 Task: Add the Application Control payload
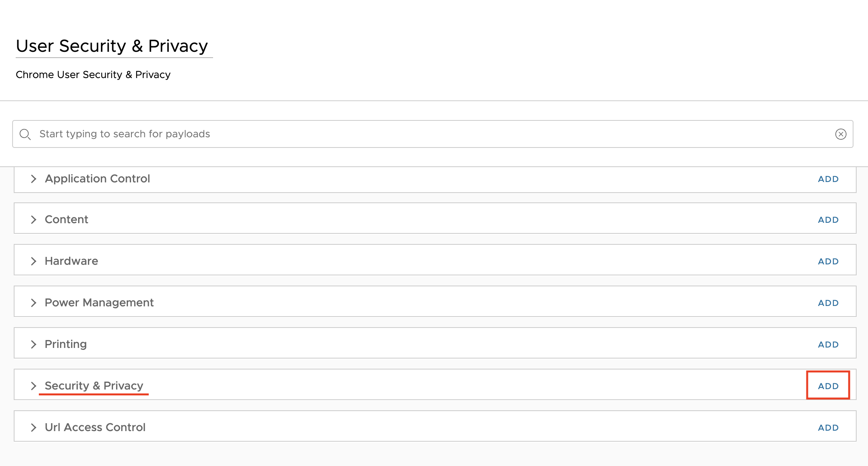[x=828, y=179]
